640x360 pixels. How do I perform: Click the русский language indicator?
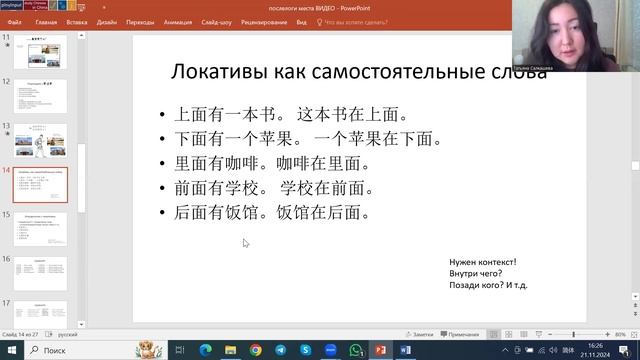pos(67,334)
